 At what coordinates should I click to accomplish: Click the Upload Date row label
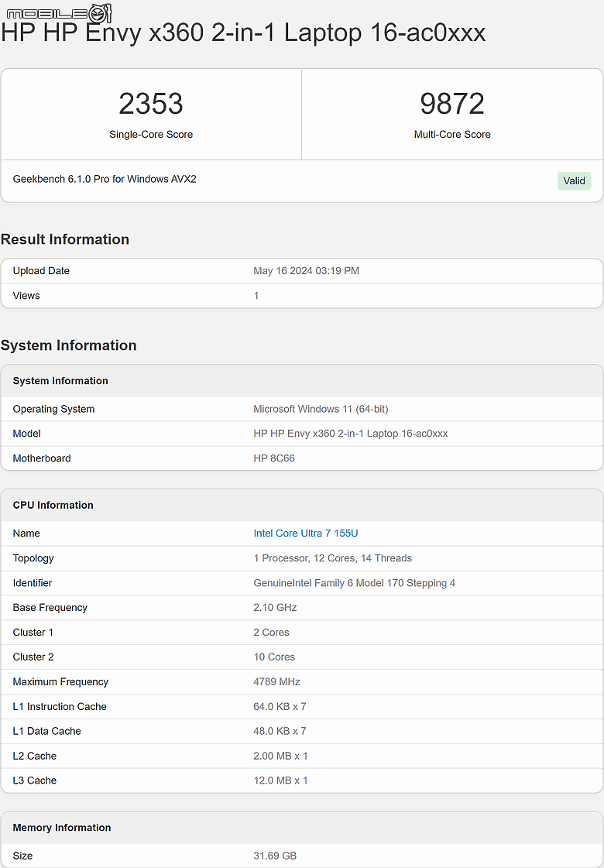(x=41, y=271)
